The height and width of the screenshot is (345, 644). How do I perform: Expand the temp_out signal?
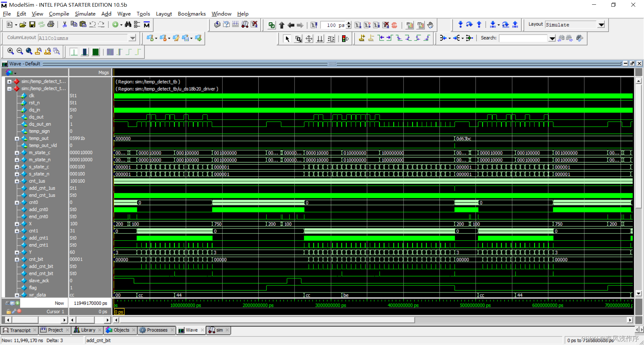17,139
